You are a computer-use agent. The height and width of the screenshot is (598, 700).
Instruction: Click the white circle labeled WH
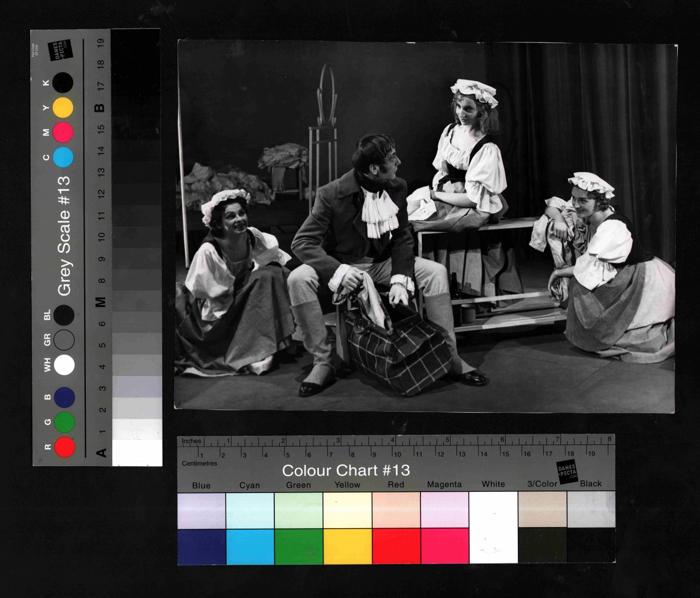coord(65,365)
